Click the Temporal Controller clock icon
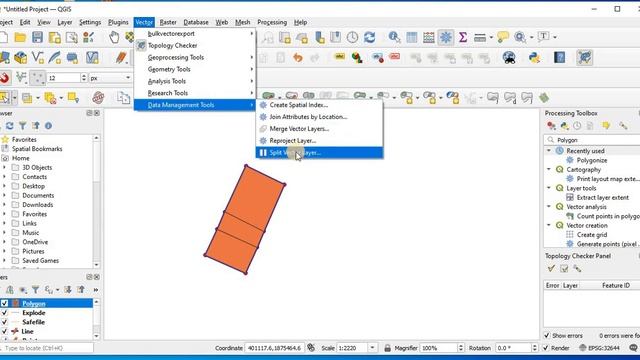The image size is (640, 360). pos(352,38)
